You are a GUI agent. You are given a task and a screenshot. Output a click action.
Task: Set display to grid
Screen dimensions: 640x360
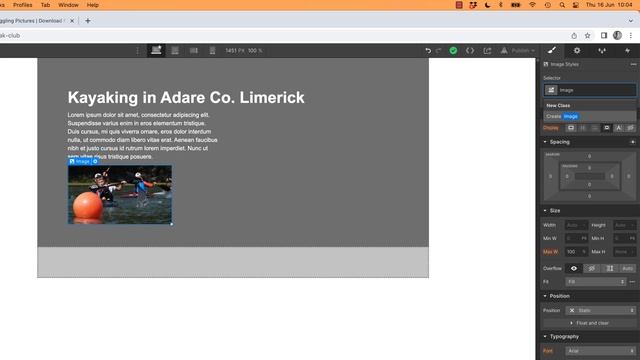tap(595, 128)
